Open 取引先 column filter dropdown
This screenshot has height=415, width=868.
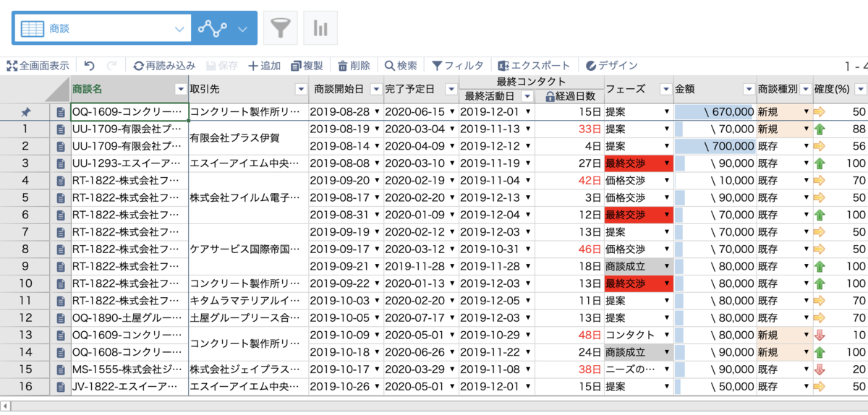click(301, 89)
